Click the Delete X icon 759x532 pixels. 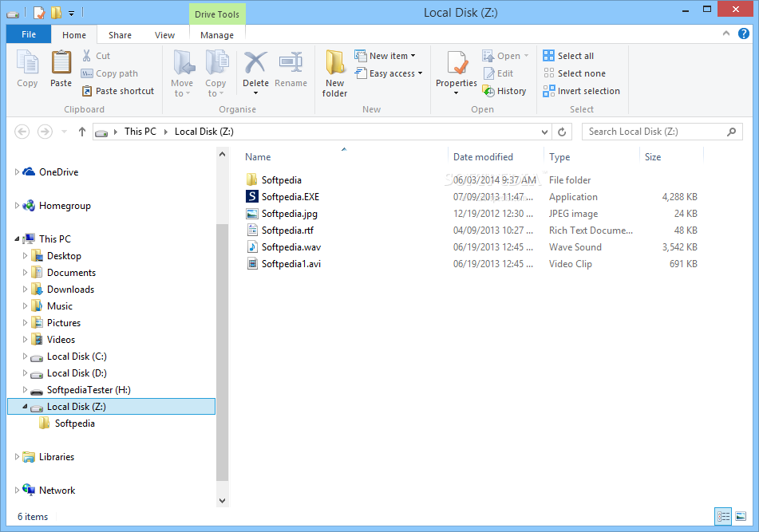255,63
